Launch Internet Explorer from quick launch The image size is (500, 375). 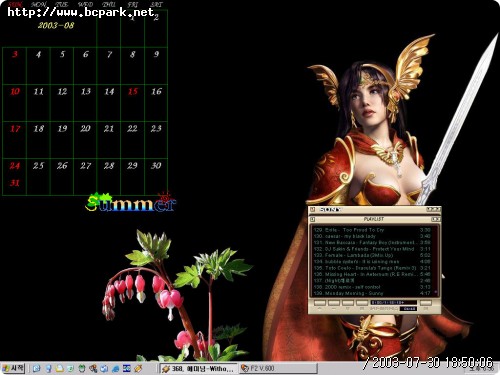click(115, 369)
